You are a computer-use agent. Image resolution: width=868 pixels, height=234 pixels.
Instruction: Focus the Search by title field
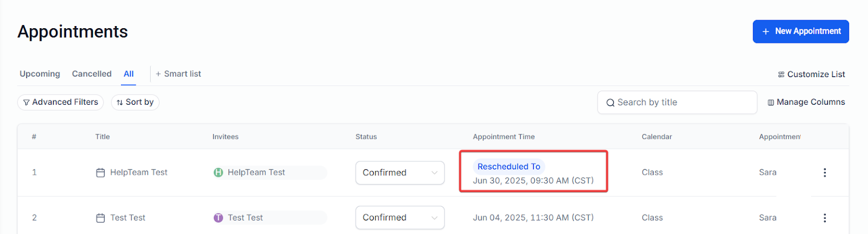677,103
